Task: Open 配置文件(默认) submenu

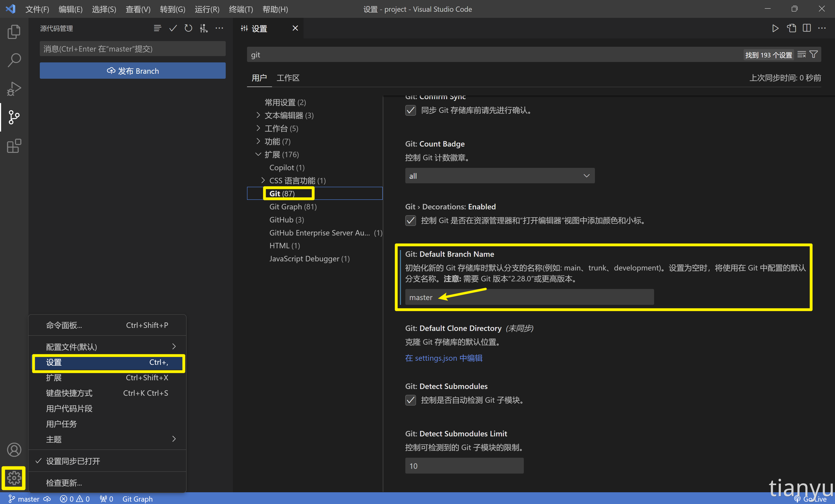Action: [107, 347]
